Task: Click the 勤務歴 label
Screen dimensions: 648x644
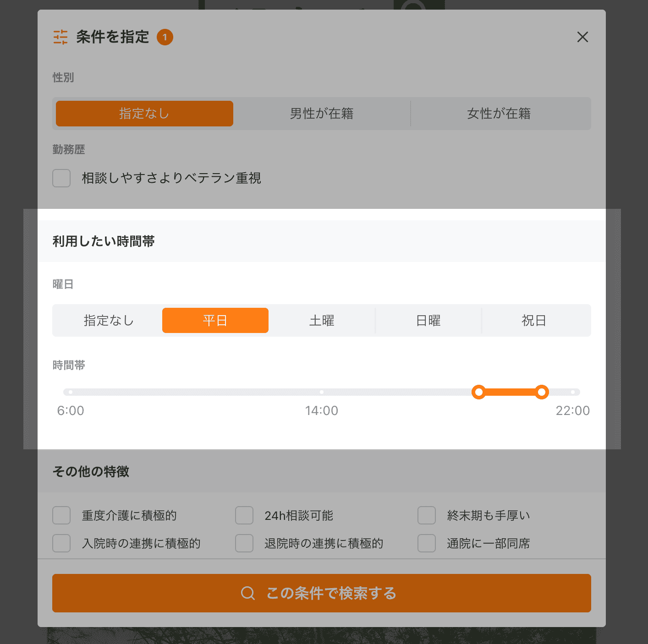Action: click(x=69, y=149)
